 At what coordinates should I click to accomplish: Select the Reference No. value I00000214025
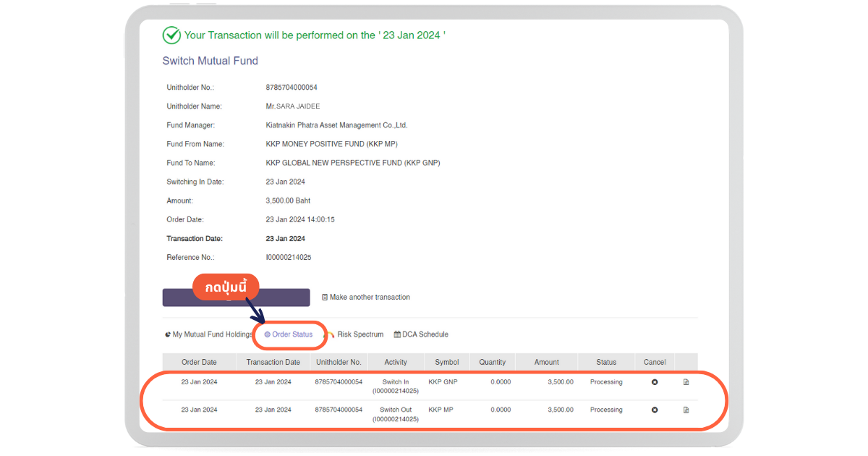pyautogui.click(x=289, y=258)
